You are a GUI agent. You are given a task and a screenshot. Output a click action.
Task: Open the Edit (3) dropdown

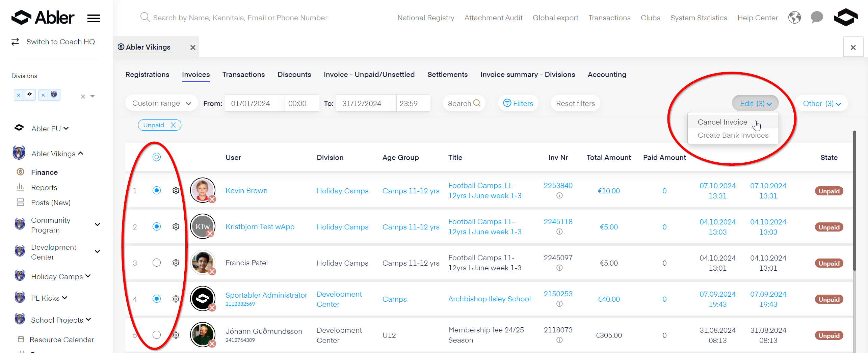[x=755, y=104]
